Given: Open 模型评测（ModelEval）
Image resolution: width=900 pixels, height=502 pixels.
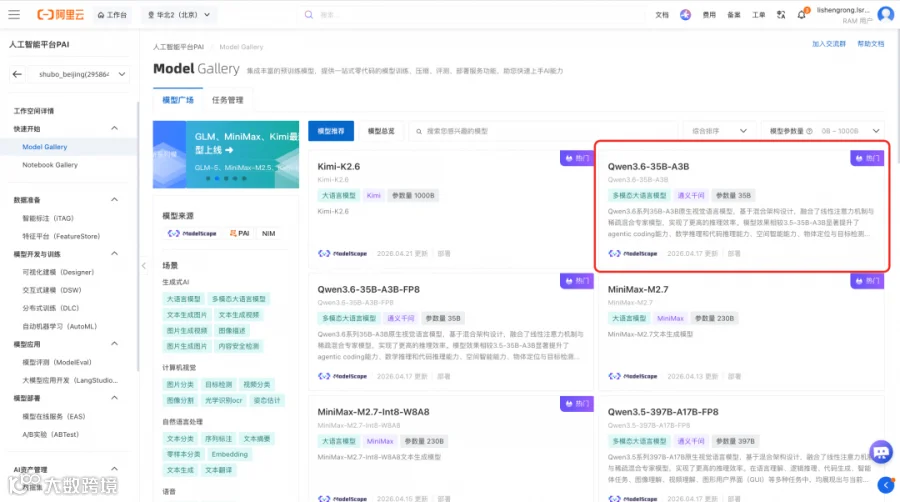Looking at the screenshot, I should point(57,362).
